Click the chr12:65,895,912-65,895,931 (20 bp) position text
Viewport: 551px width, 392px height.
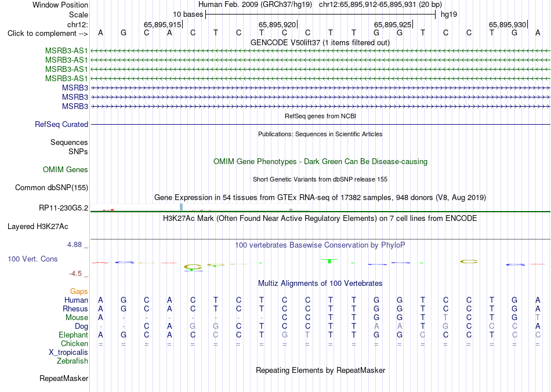click(x=380, y=5)
